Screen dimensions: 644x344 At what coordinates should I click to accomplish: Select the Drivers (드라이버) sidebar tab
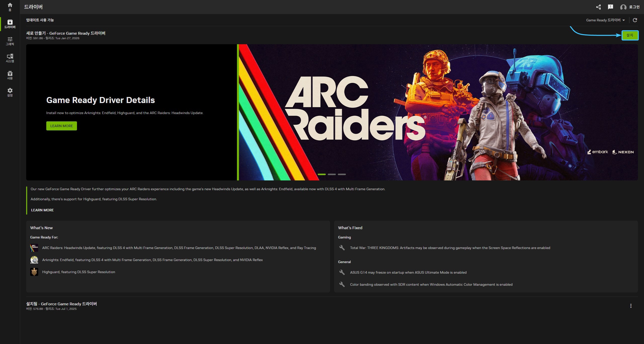coord(10,24)
